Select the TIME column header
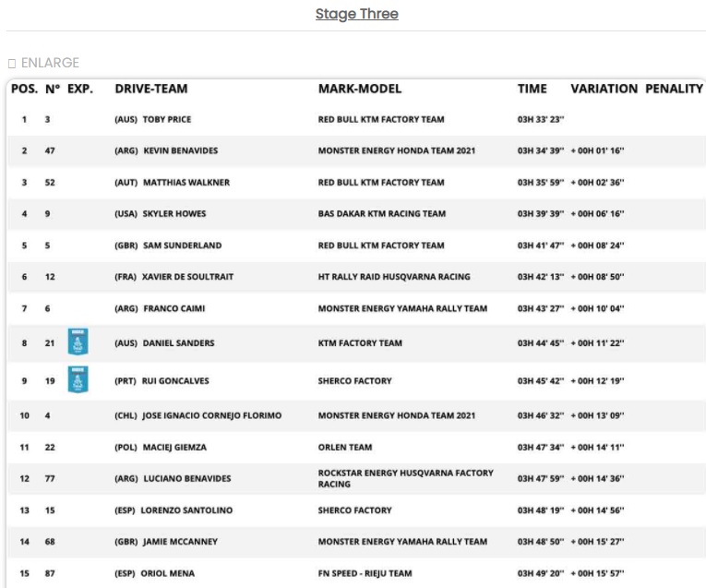 532,89
